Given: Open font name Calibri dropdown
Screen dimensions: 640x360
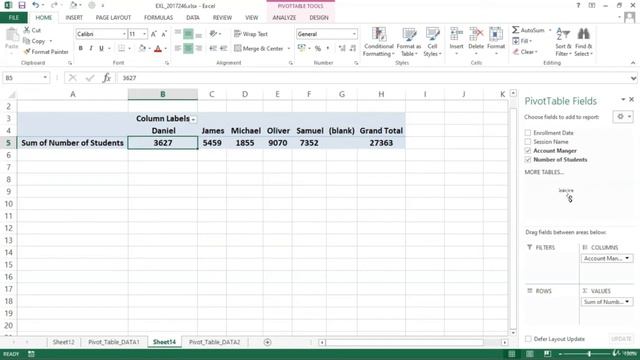Looking at the screenshot, I should pos(124,34).
